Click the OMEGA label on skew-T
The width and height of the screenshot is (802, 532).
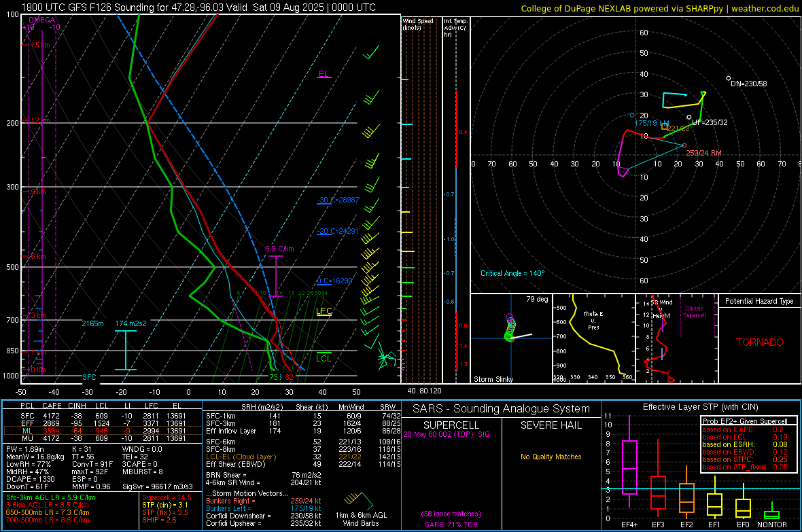(42, 20)
